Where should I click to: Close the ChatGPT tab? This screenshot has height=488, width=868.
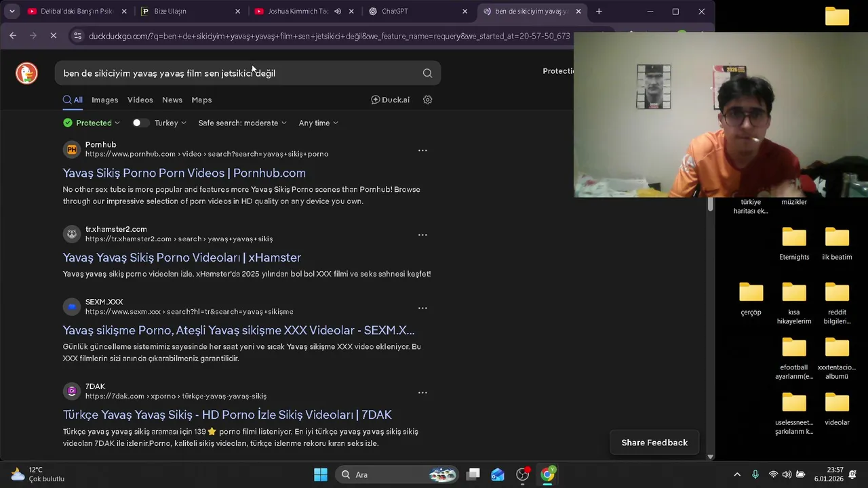pos(465,12)
